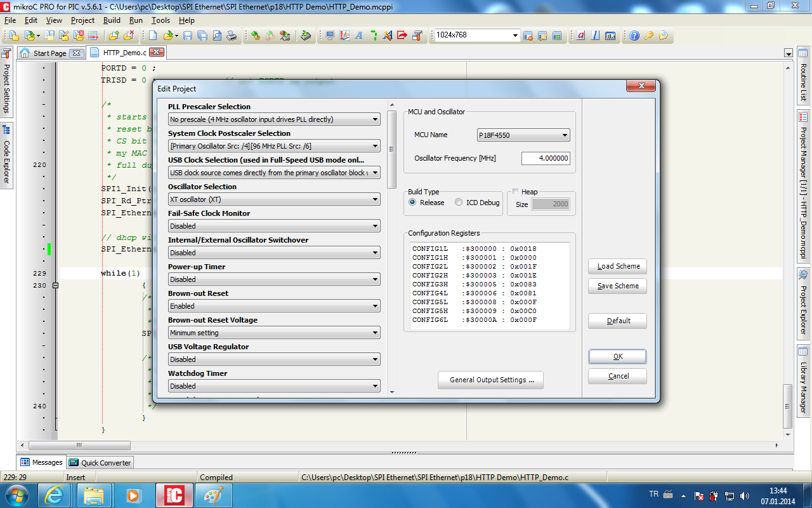Viewport: 812px width, 508px height.
Task: Open System Clock Postscaler Selection dropdown
Action: coord(274,146)
